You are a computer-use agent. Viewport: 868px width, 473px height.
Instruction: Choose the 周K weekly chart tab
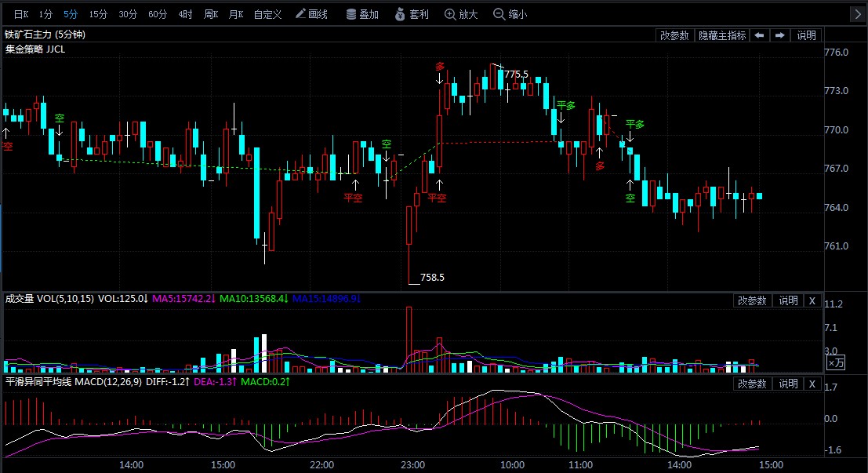pos(210,14)
